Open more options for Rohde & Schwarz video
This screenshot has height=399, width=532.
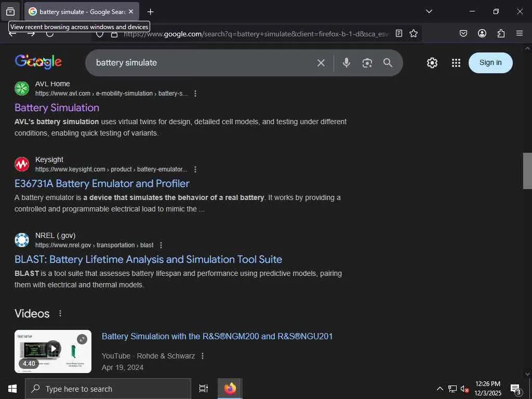pyautogui.click(x=203, y=356)
